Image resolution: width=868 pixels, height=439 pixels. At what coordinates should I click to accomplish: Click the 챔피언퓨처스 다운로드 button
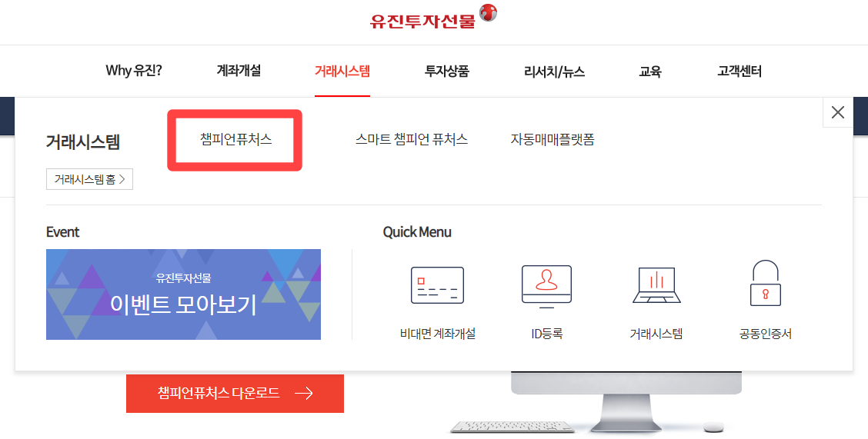[235, 393]
